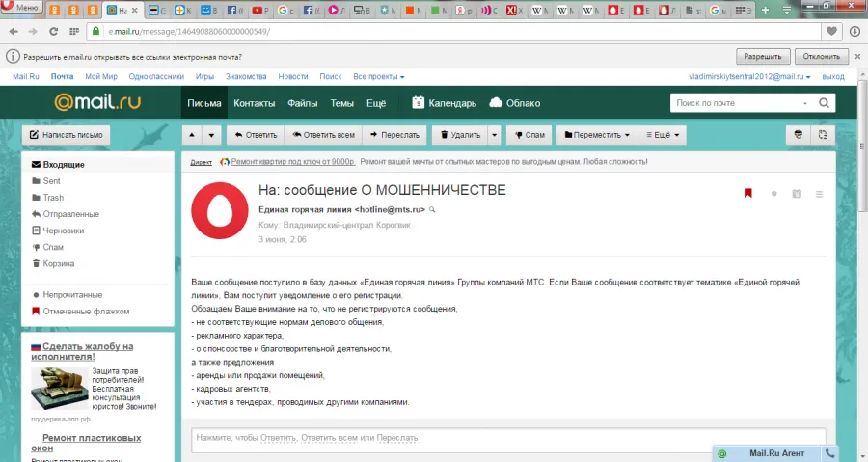Click the circular-arrows icon in the toolbar

[x=823, y=135]
